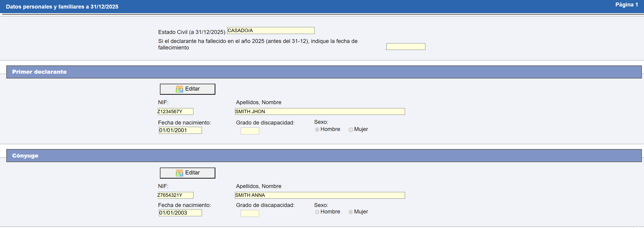Click the fecha de fallecimiento field
This screenshot has width=644, height=228.
(406, 46)
